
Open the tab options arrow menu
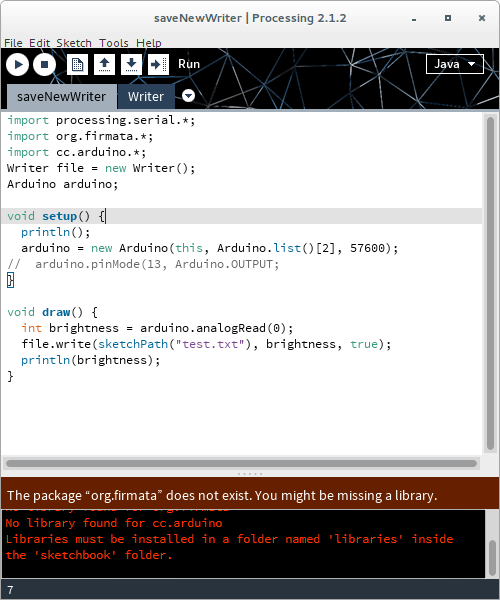click(188, 96)
